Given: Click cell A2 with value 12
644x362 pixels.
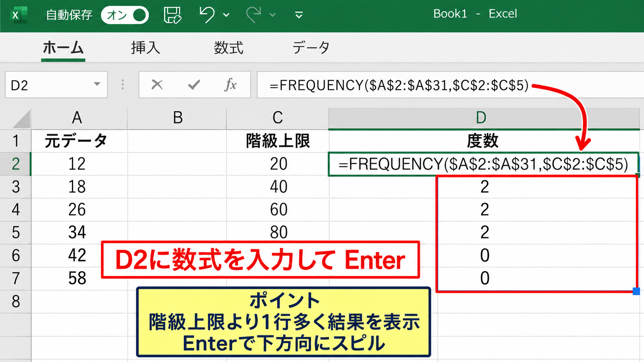Looking at the screenshot, I should (x=79, y=164).
